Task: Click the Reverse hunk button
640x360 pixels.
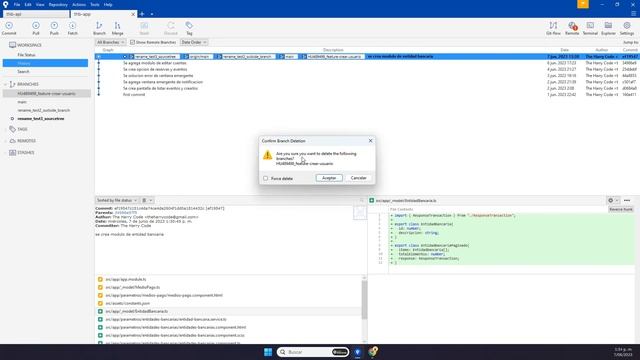Action: pyautogui.click(x=621, y=209)
